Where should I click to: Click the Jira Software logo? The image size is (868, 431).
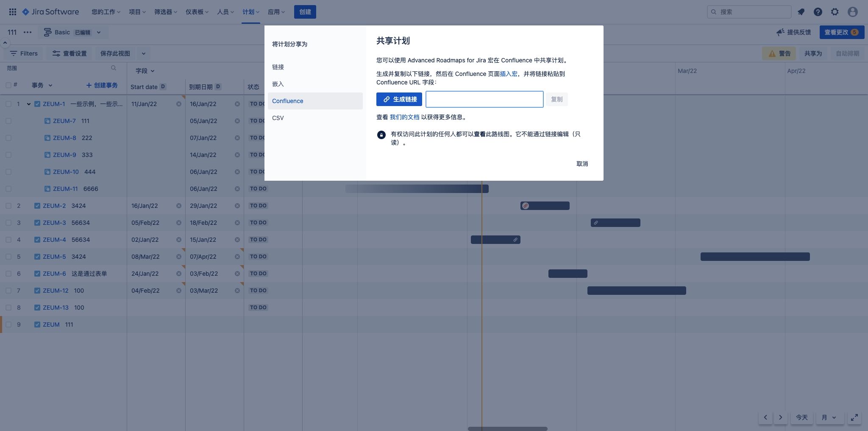50,12
